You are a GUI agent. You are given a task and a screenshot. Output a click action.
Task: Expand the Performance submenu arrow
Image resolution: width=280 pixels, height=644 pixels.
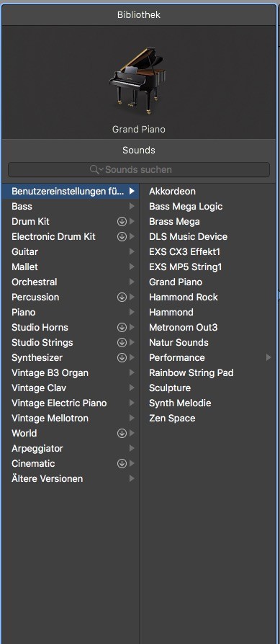point(268,358)
